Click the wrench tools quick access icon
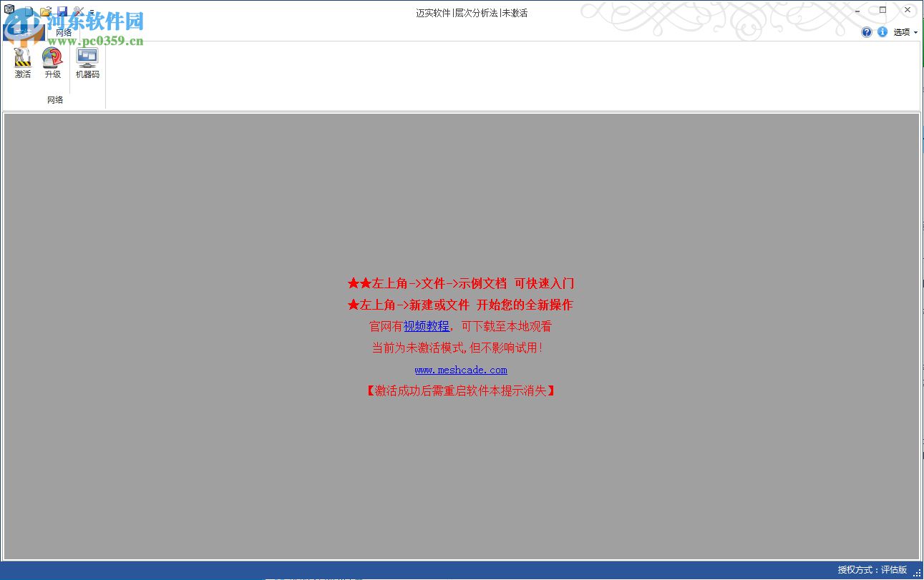The width and height of the screenshot is (924, 580). [x=79, y=11]
